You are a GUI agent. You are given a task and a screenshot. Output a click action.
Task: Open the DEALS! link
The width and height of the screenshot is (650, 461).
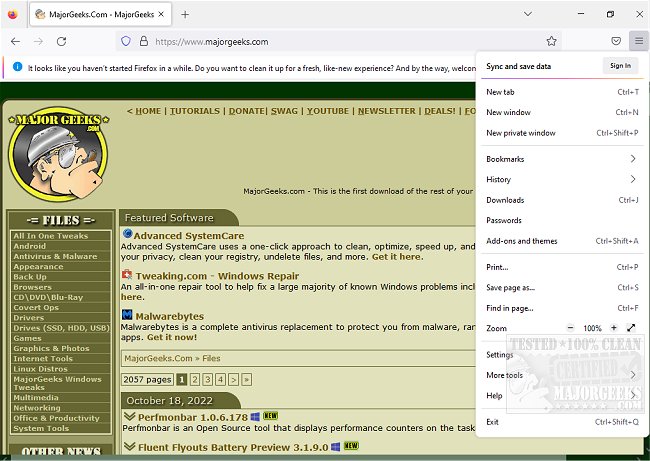point(440,111)
